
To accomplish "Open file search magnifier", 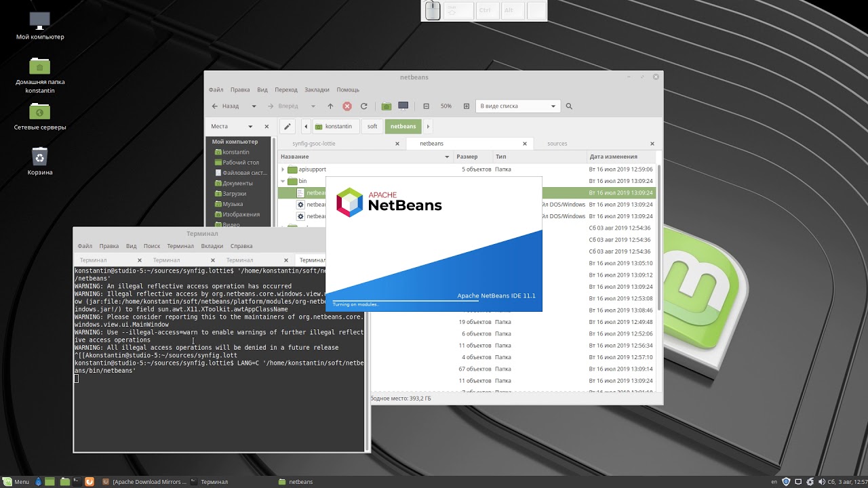I will coord(569,106).
